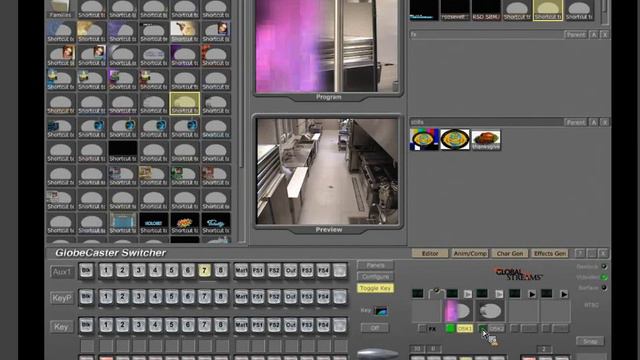Viewport: 640px width, 360px height.
Task: Open the Editor tab
Action: tap(430, 253)
